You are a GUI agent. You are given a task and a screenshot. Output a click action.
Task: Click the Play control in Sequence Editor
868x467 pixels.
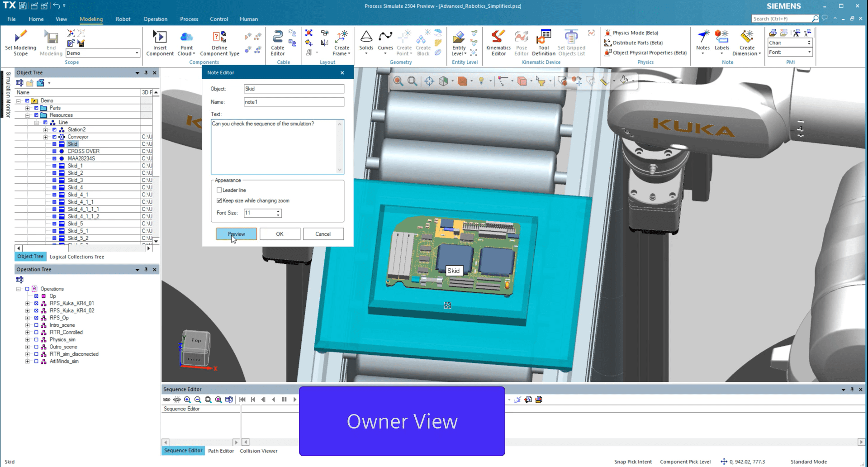pyautogui.click(x=294, y=400)
